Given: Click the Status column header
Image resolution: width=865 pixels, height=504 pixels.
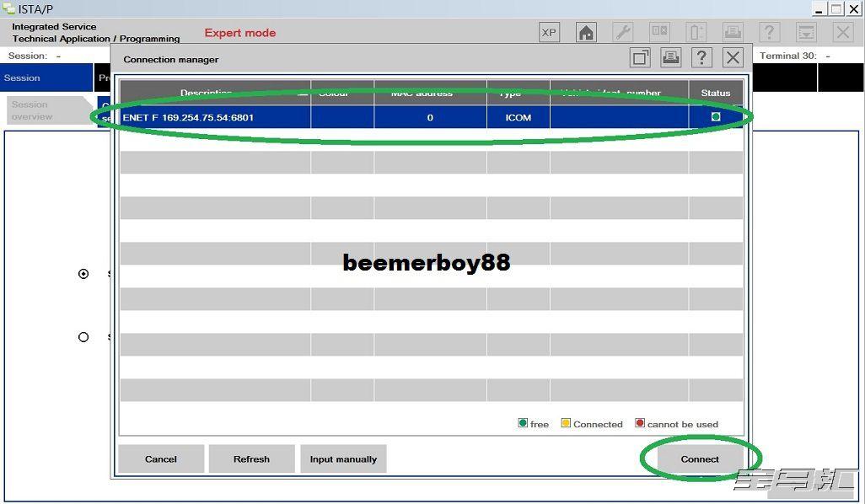Looking at the screenshot, I should [x=716, y=93].
